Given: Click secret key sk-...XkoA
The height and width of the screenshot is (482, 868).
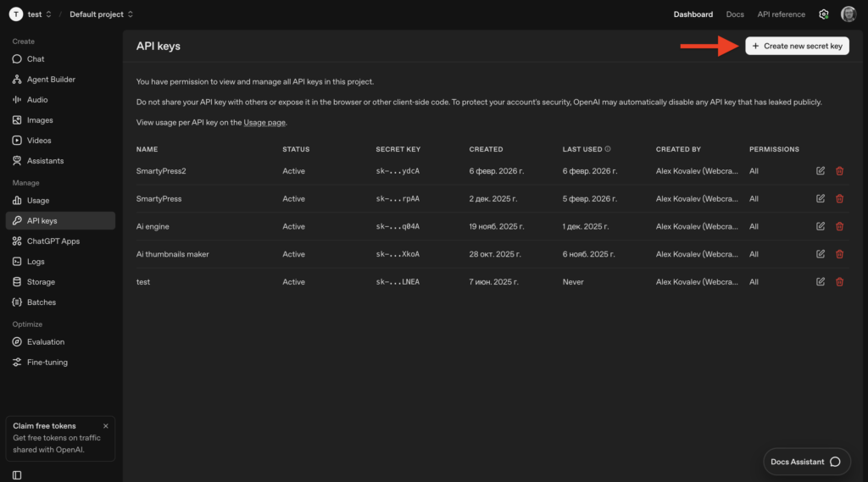Looking at the screenshot, I should [398, 254].
